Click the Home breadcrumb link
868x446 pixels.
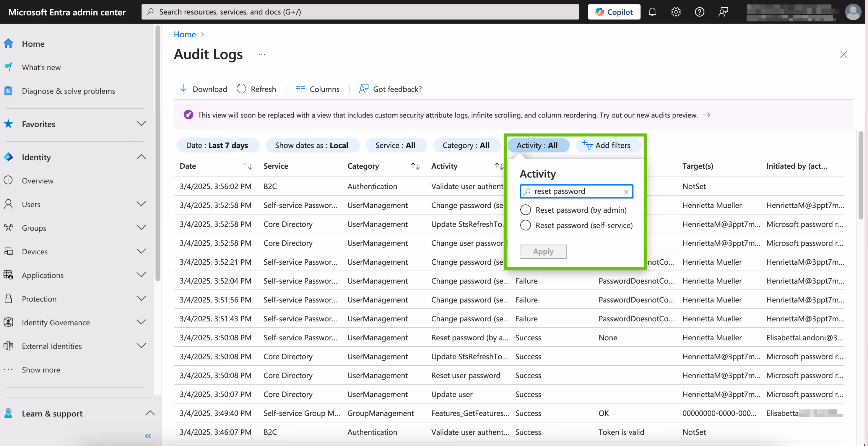tap(184, 34)
